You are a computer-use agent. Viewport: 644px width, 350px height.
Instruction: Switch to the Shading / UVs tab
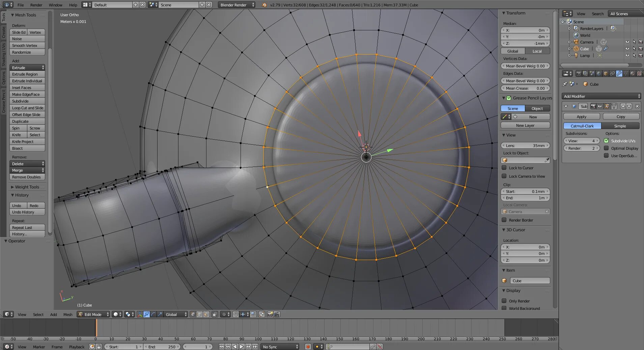pos(3,55)
